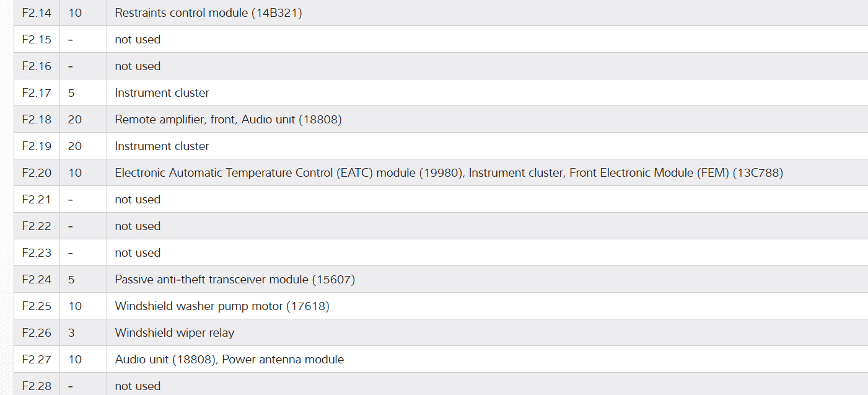The height and width of the screenshot is (395, 868).
Task: Click the F2.22 fuse number cell
Action: [37, 226]
